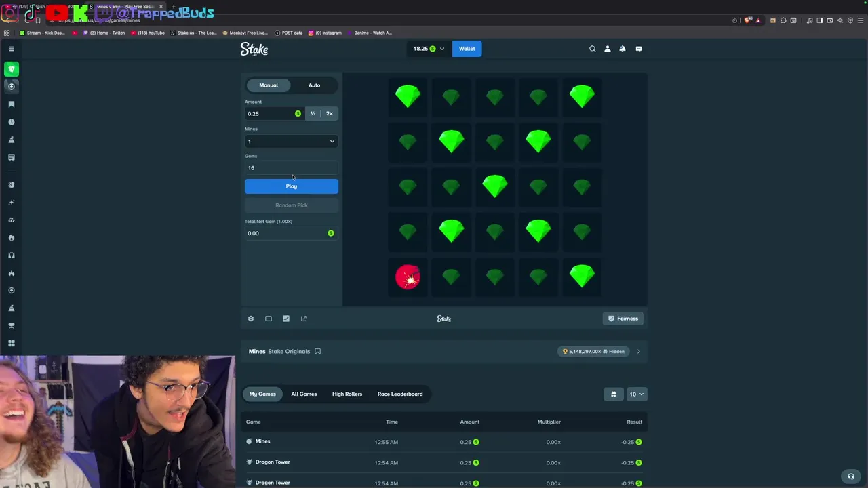
Task: Open the rows-per-page dropdown showing 10
Action: [636, 394]
